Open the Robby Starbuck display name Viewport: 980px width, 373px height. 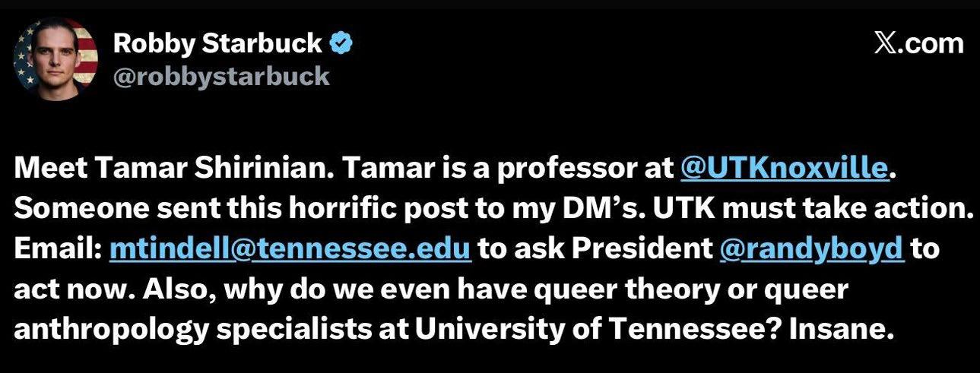click(217, 44)
